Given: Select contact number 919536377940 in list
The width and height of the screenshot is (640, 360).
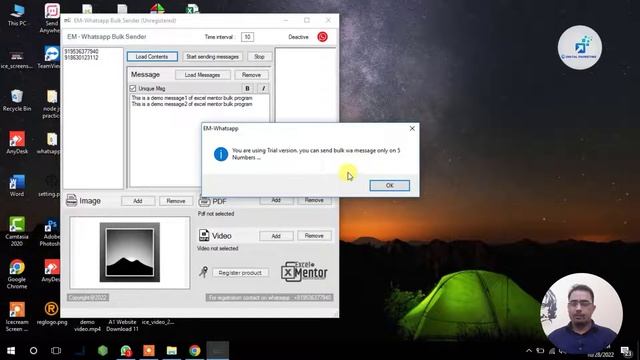Looking at the screenshot, I should (x=81, y=51).
